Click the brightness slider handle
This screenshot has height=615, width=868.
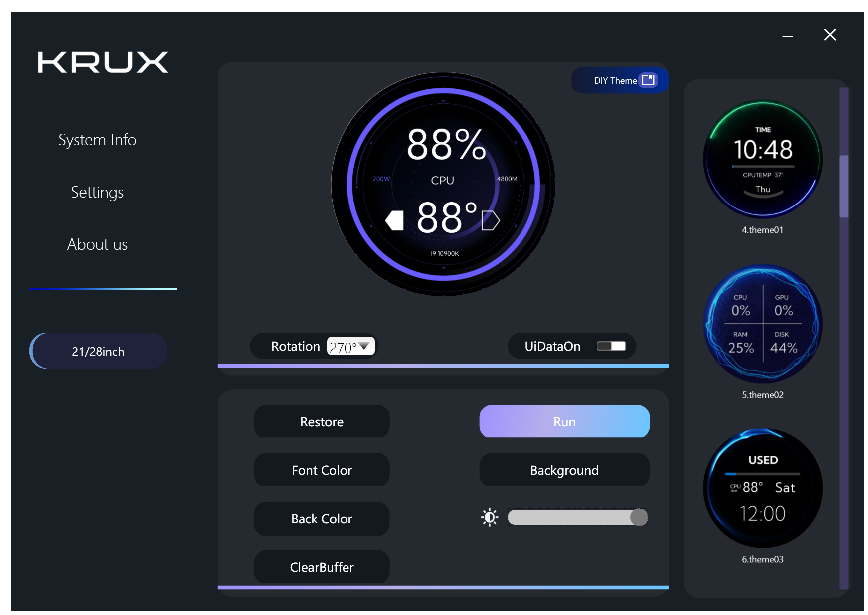(639, 517)
